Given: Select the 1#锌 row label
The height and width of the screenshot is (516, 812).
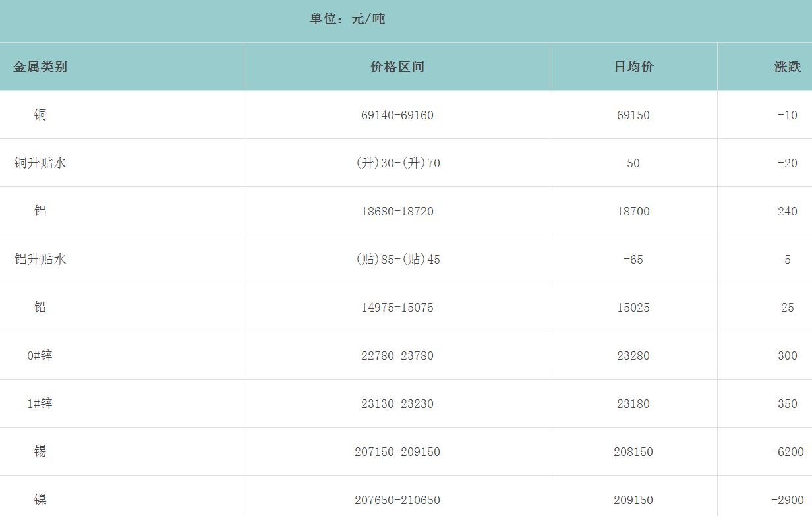Looking at the screenshot, I should (40, 403).
